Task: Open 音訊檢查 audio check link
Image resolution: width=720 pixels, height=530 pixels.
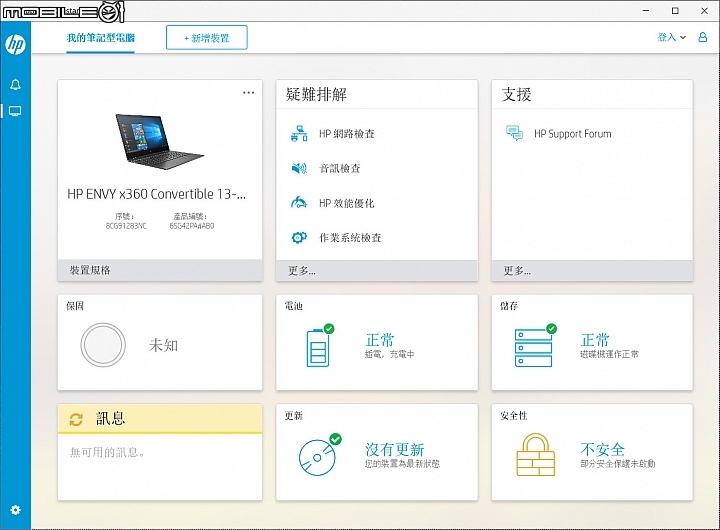Action: pyautogui.click(x=340, y=169)
